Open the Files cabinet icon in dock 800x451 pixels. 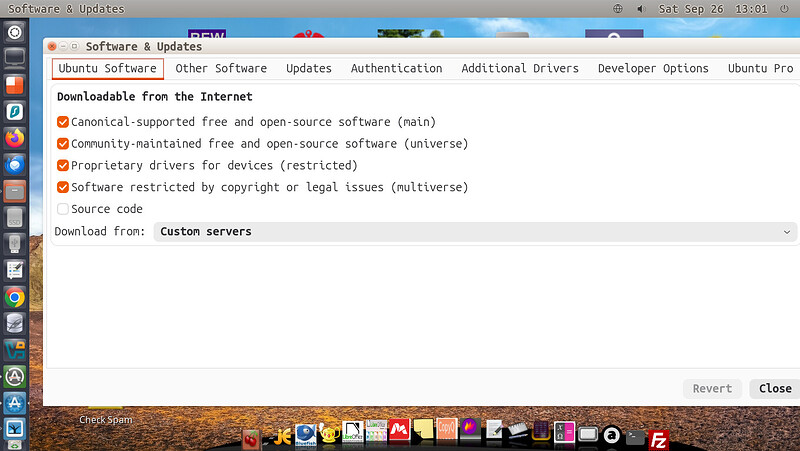15,191
